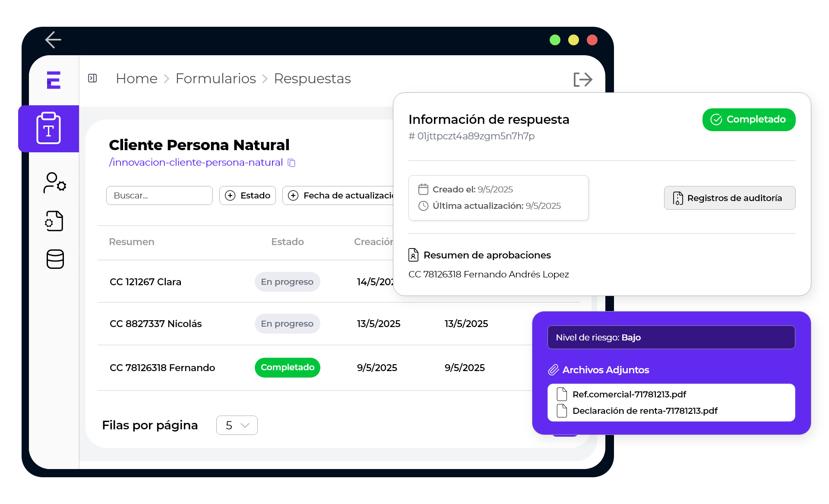829x504 pixels.
Task: Copy the innovacion-cliente-persona-natural link icon
Action: click(x=292, y=163)
